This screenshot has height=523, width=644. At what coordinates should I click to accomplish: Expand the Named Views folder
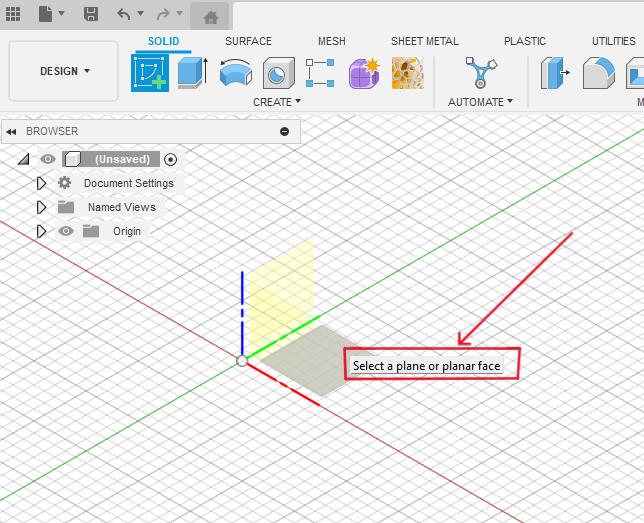tap(41, 207)
